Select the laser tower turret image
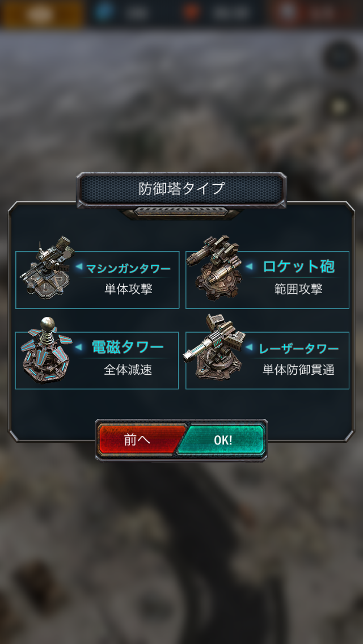This screenshot has height=644, width=363. tap(214, 347)
